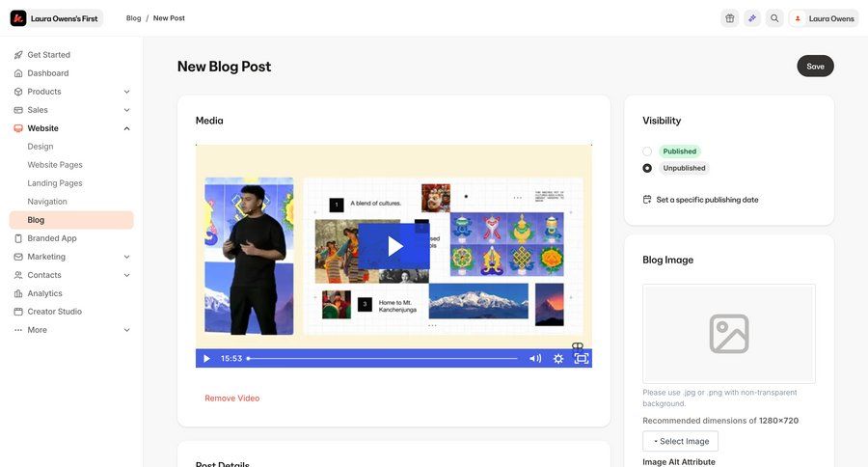Open video settings gear icon
Image resolution: width=868 pixels, height=467 pixels.
pyautogui.click(x=558, y=358)
